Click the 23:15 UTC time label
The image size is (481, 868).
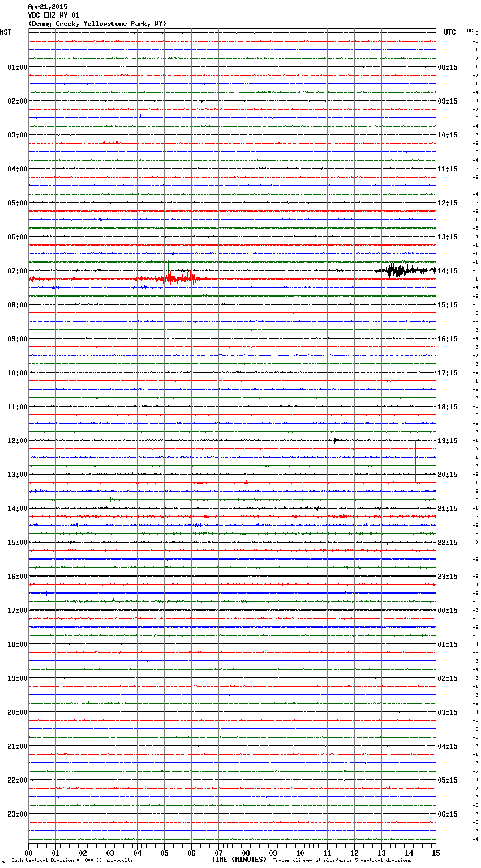448,577
